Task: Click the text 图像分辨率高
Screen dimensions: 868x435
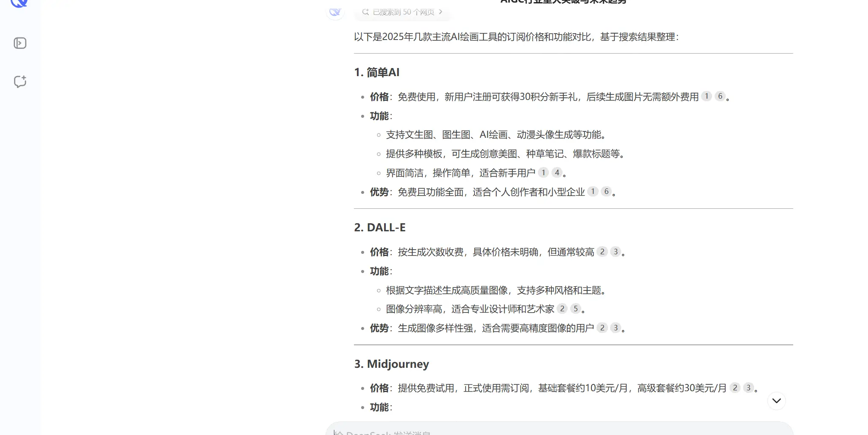Action: click(x=414, y=309)
